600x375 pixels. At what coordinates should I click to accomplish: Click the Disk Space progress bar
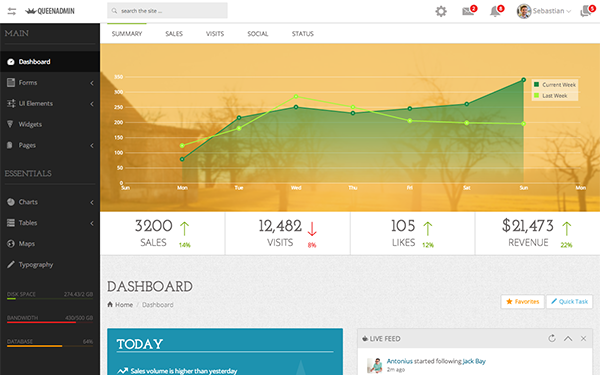click(50, 298)
